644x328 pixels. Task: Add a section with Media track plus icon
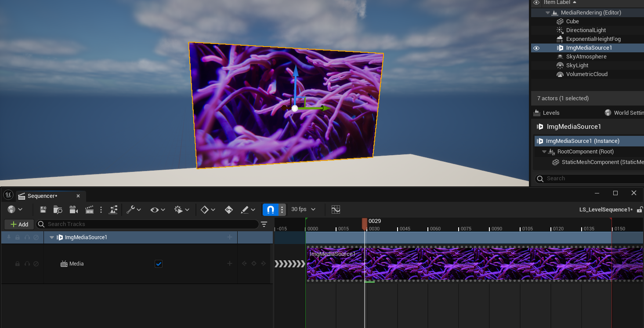[x=229, y=264]
